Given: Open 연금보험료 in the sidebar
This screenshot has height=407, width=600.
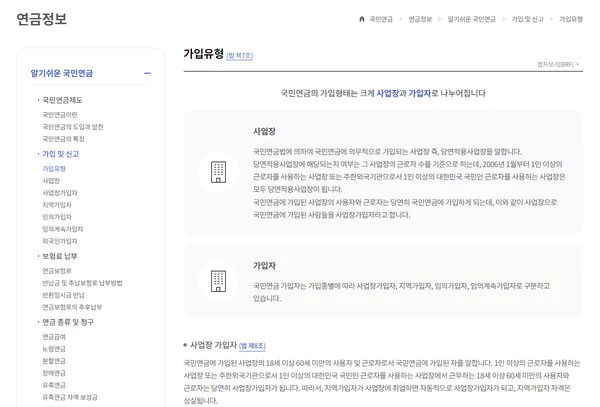Looking at the screenshot, I should click(57, 271).
